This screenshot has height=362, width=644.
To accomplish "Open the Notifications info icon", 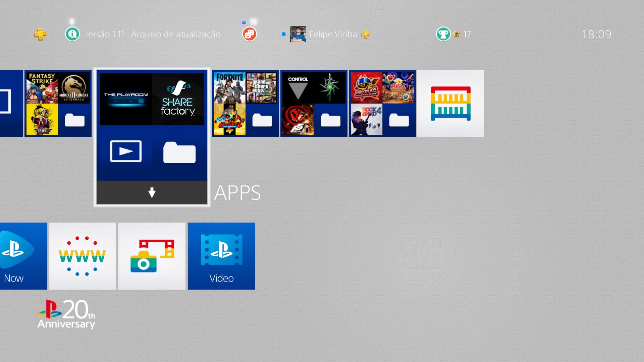I will (x=72, y=34).
